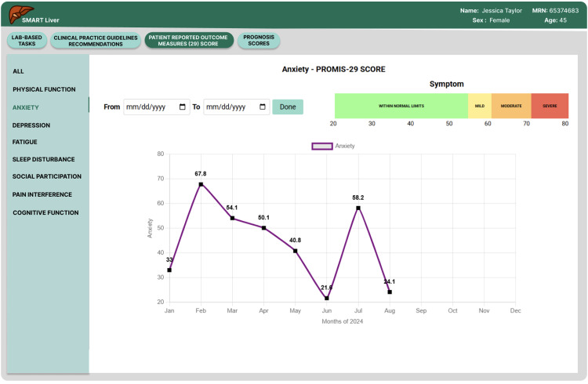Click the Within Normal Limits green band
This screenshot has width=588, height=384.
coord(401,106)
